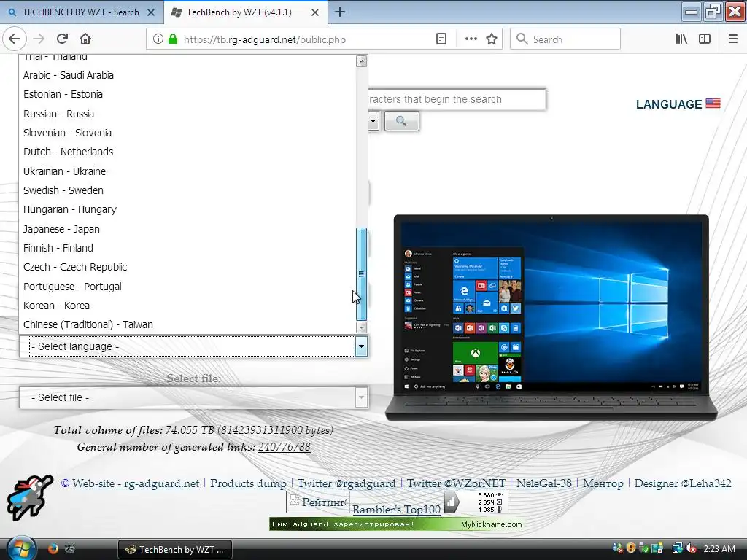
Task: Choose Slovenian - Slovenia option
Action: 187,133
